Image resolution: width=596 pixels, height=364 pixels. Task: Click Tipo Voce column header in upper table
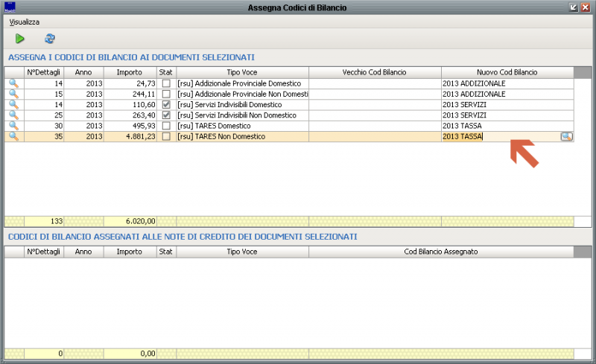[242, 72]
